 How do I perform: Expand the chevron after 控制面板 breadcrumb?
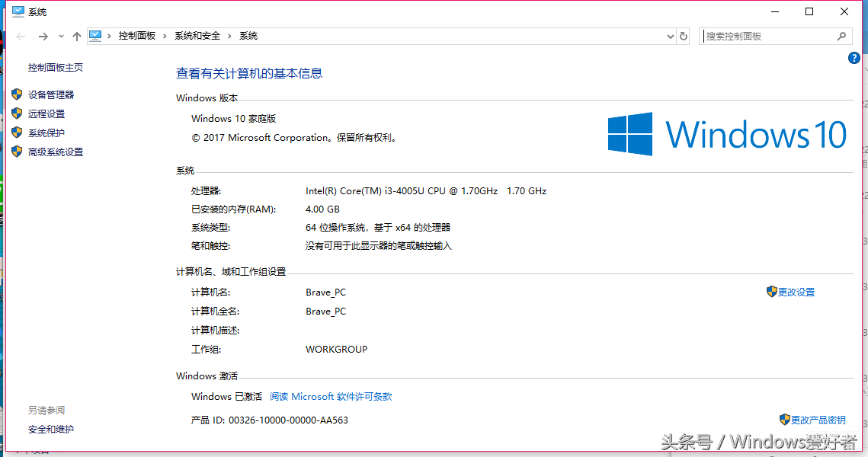point(165,36)
